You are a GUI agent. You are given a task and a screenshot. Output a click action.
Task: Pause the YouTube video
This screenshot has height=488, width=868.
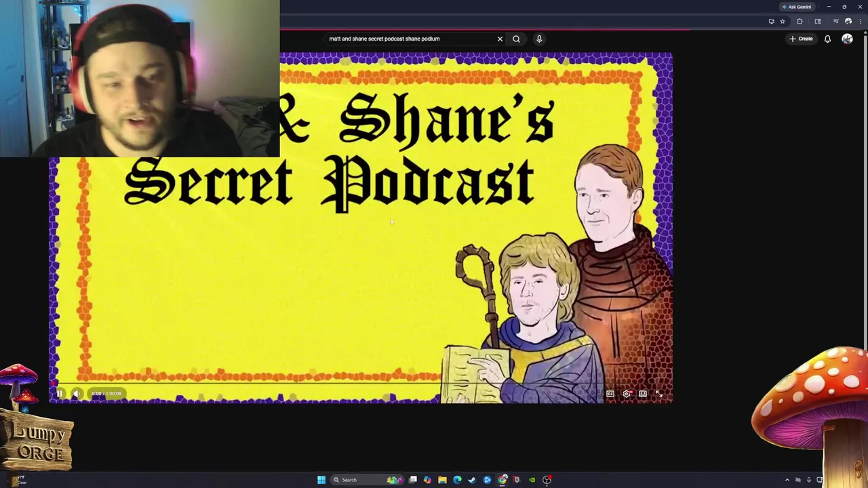[60, 394]
